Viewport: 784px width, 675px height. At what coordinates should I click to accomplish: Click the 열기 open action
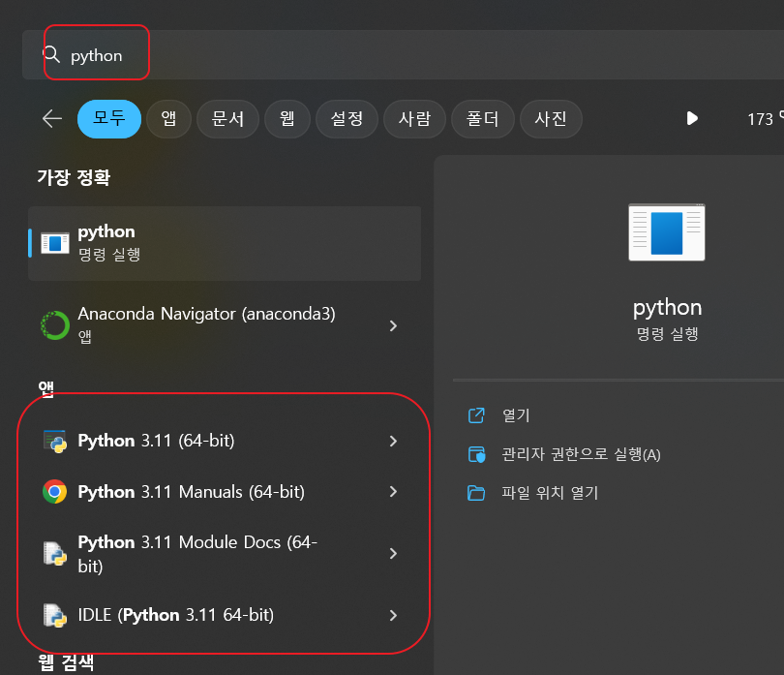coord(516,415)
